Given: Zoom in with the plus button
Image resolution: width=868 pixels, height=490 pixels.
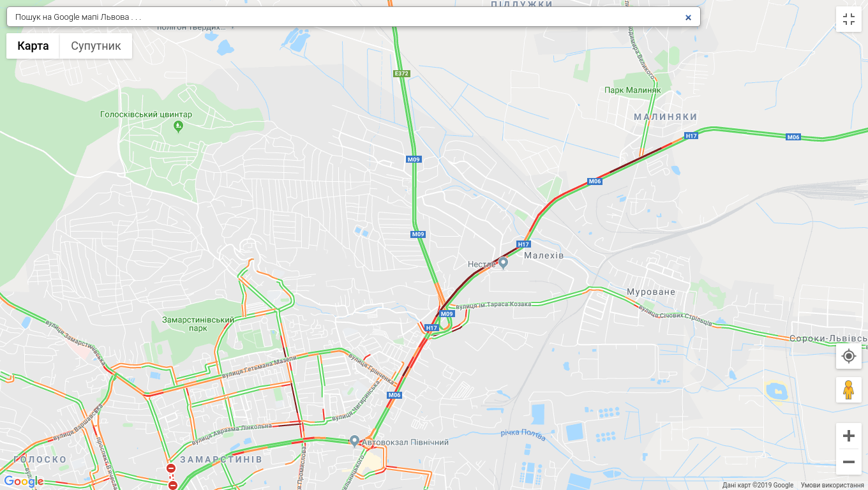Looking at the screenshot, I should (x=849, y=436).
